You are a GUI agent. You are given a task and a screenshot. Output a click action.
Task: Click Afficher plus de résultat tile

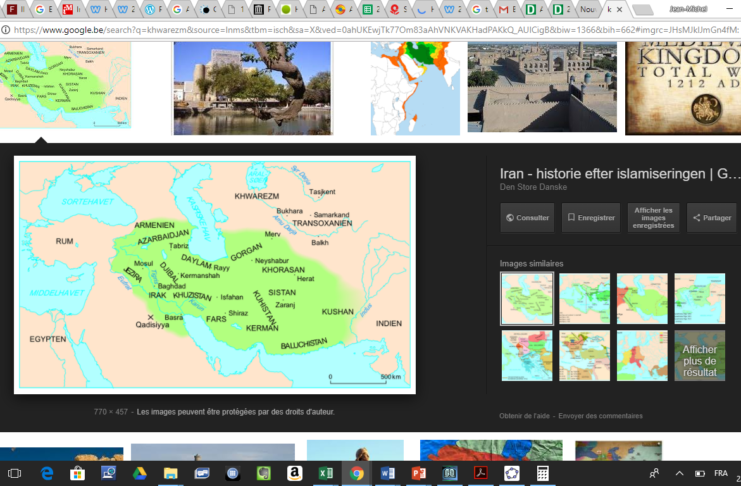tap(700, 356)
